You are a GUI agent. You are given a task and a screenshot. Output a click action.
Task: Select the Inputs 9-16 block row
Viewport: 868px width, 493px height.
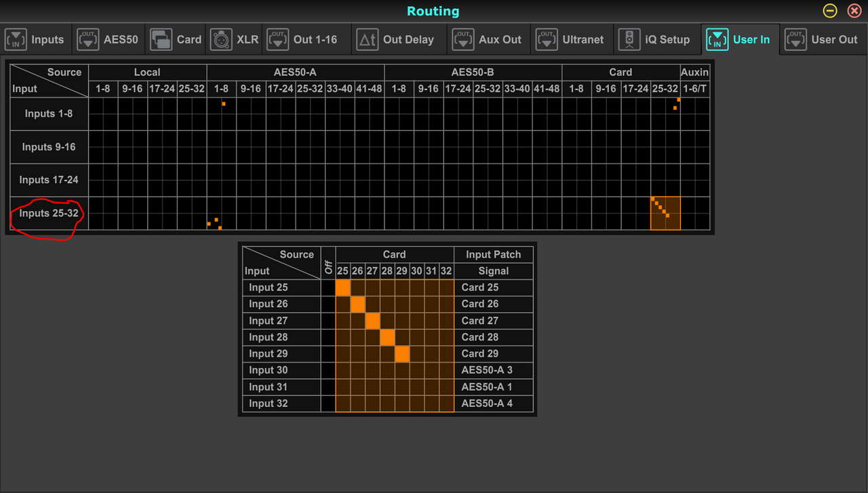pyautogui.click(x=49, y=147)
